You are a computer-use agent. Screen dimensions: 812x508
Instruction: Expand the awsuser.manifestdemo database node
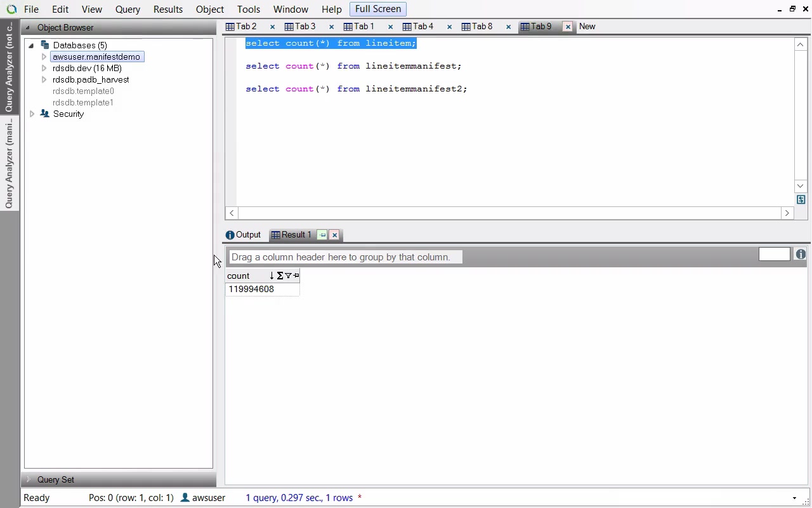(x=44, y=57)
